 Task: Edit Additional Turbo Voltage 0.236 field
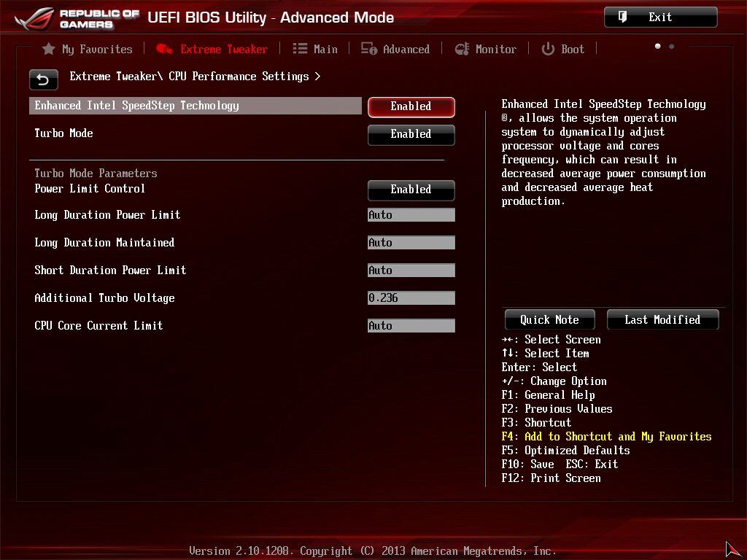pos(411,297)
